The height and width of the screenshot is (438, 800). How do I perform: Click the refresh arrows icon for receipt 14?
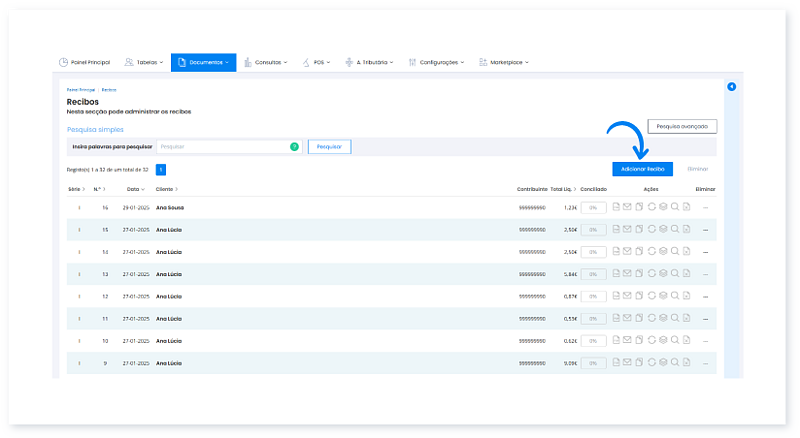[651, 251]
